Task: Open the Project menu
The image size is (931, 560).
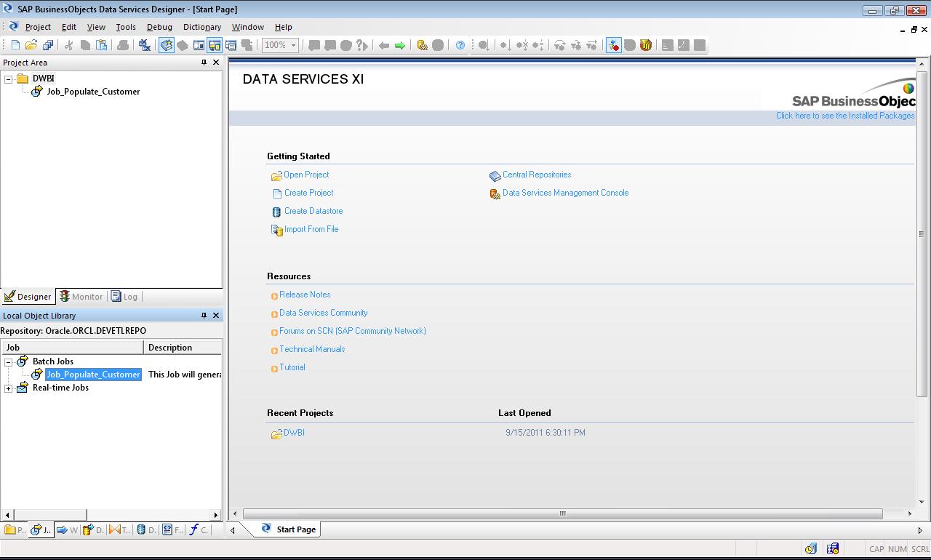Action: (x=38, y=27)
